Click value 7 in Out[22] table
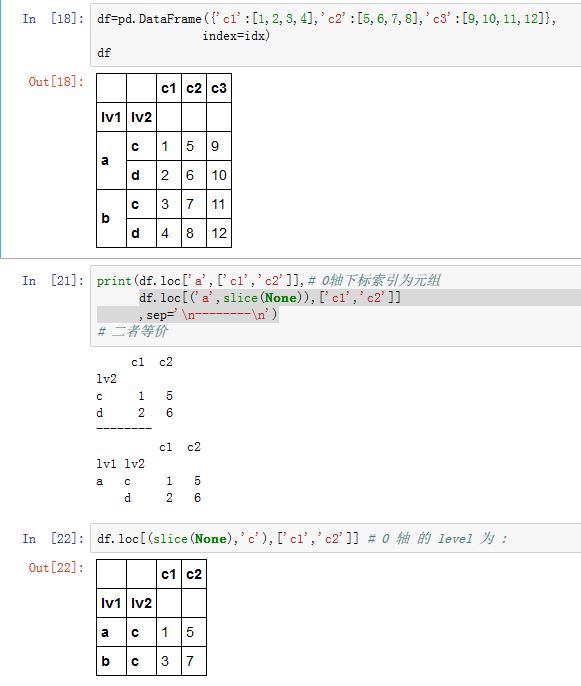The image size is (581, 686). 194,661
